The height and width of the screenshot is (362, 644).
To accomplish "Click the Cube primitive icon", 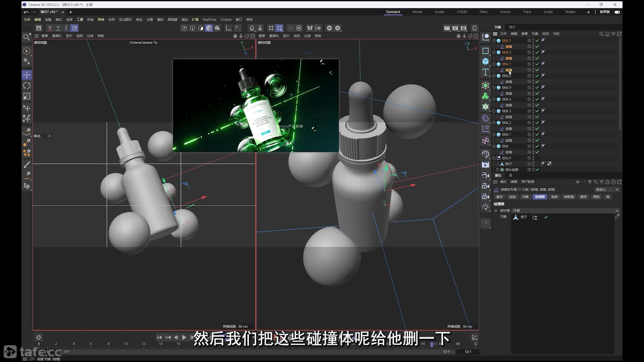I will click(x=485, y=61).
